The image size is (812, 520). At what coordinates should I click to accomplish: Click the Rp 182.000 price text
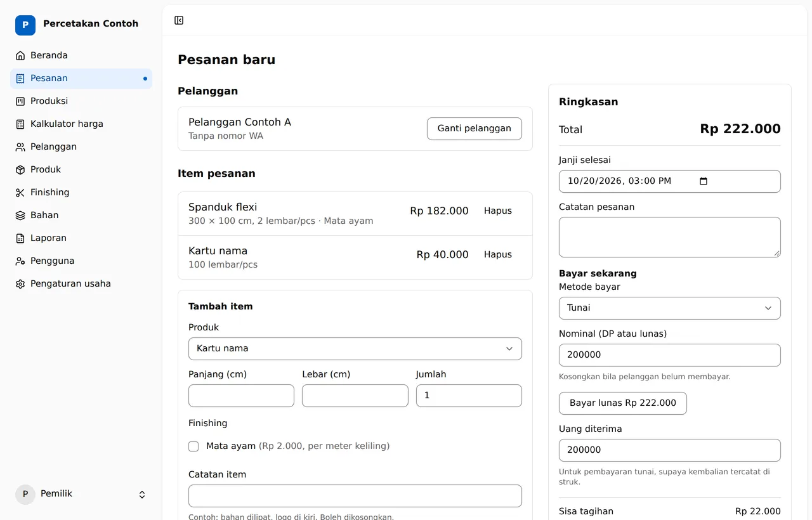[x=439, y=211]
